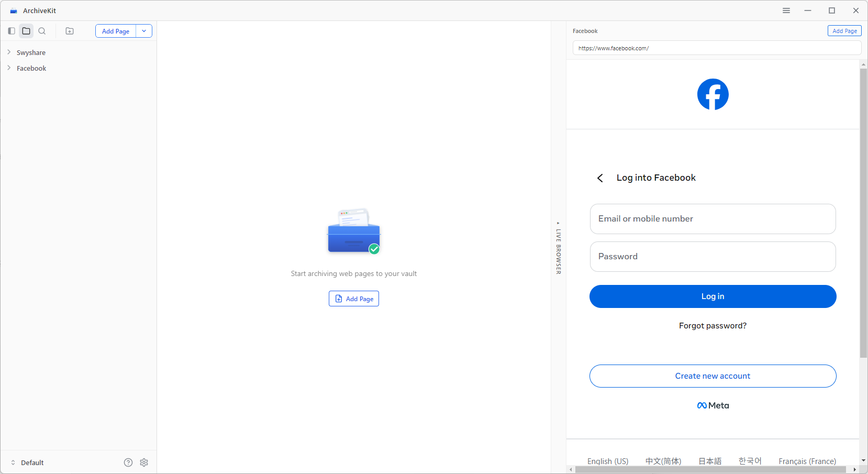Click scroll down arrow in browser panel
Image resolution: width=868 pixels, height=474 pixels.
[x=863, y=461]
